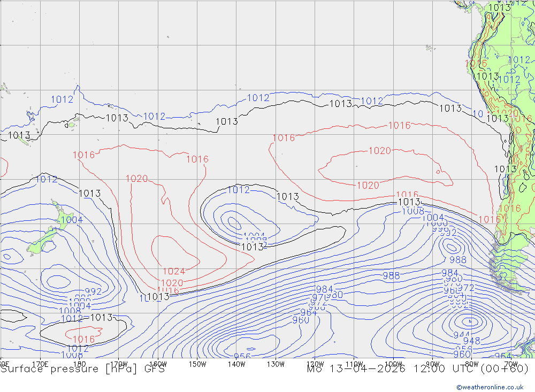This screenshot has width=535, height=392.
Task: Select the 90W longitude label
Action: click(433, 364)
